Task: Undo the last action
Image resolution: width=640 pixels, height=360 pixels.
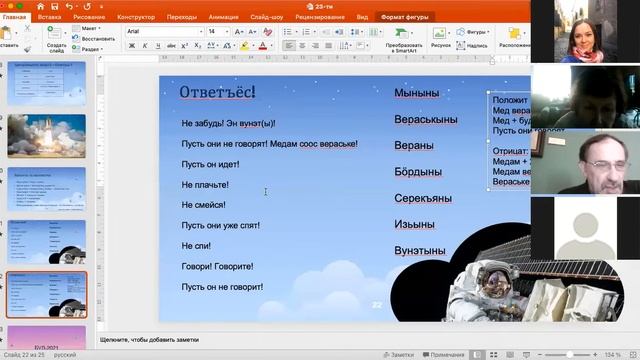Action: (69, 7)
